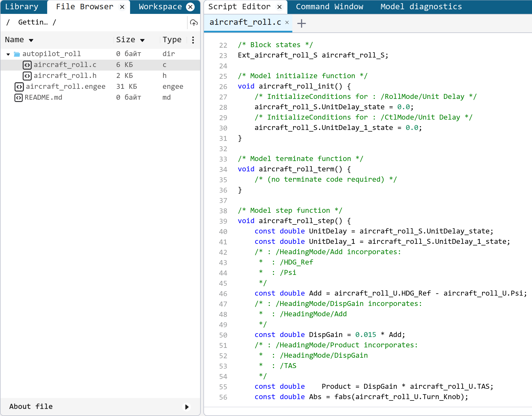The height and width of the screenshot is (416, 532).
Task: Open the Name column sort dropdown
Action: coord(31,40)
